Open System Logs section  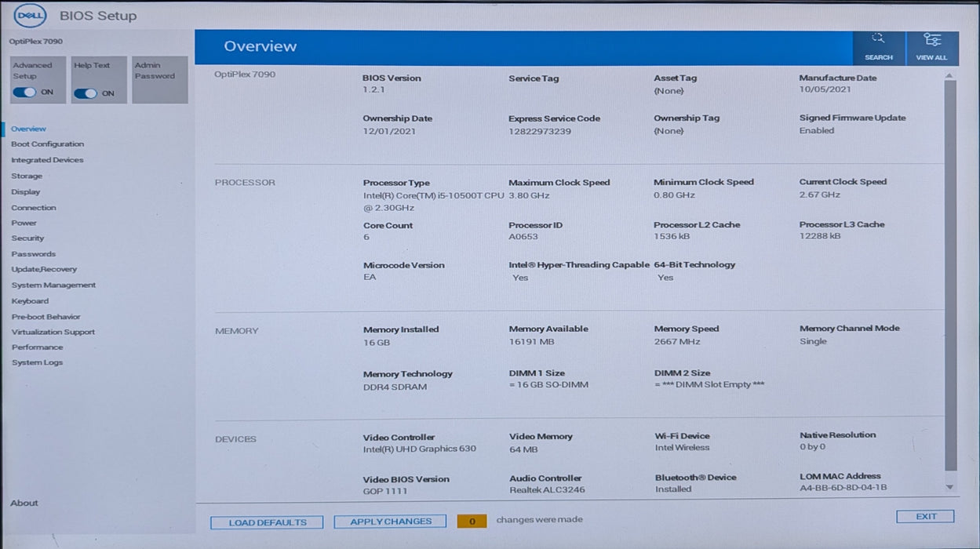click(x=37, y=362)
